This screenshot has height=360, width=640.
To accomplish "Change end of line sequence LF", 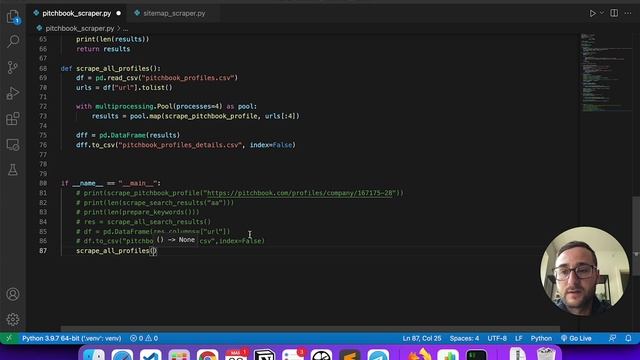I will coord(518,338).
